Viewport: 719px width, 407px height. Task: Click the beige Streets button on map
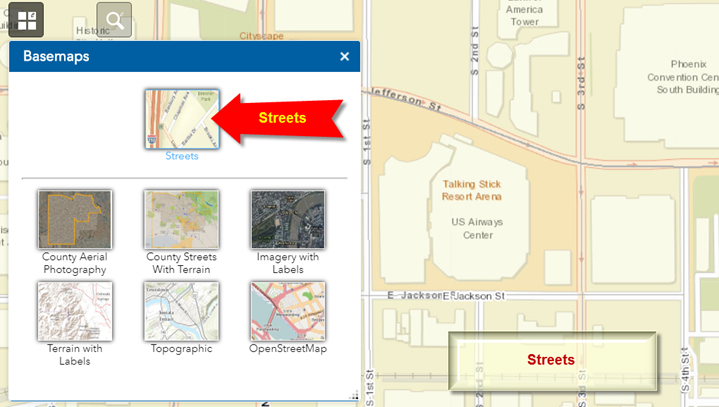[551, 359]
